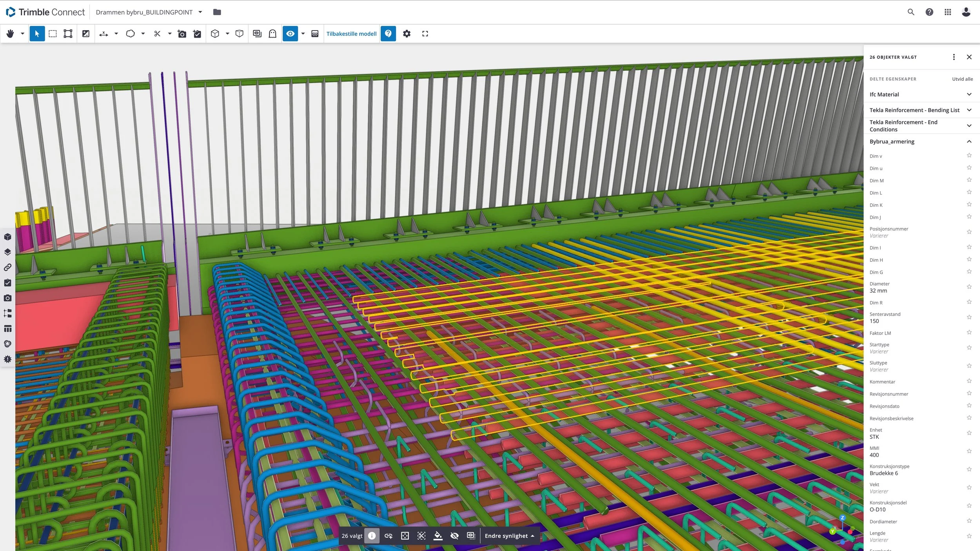Star the Konstruksjonstype property
The image size is (980, 551).
969,469
